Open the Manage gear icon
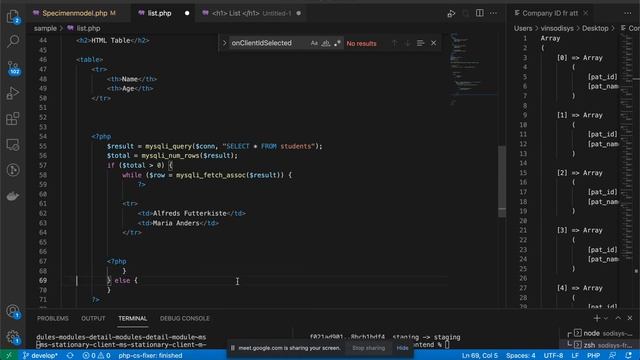This screenshot has height=360, width=640. [13, 337]
